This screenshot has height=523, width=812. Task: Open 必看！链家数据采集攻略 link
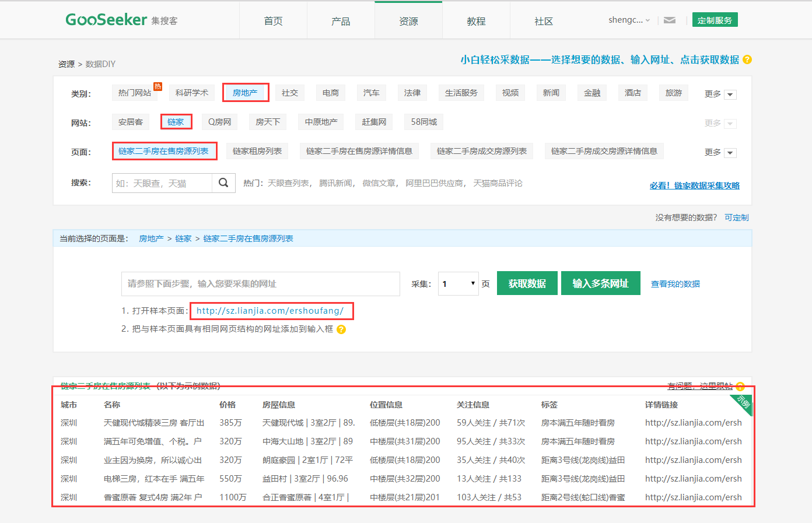[695, 185]
